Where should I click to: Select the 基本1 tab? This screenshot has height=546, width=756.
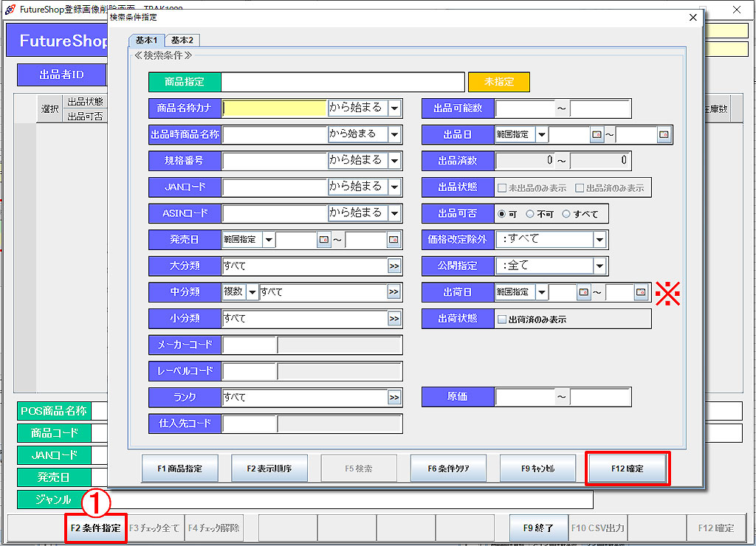coord(146,40)
